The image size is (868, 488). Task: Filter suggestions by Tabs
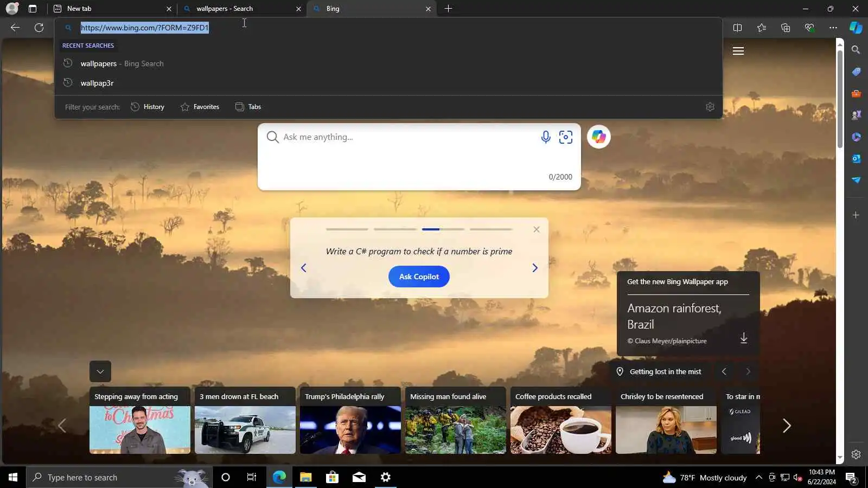248,107
